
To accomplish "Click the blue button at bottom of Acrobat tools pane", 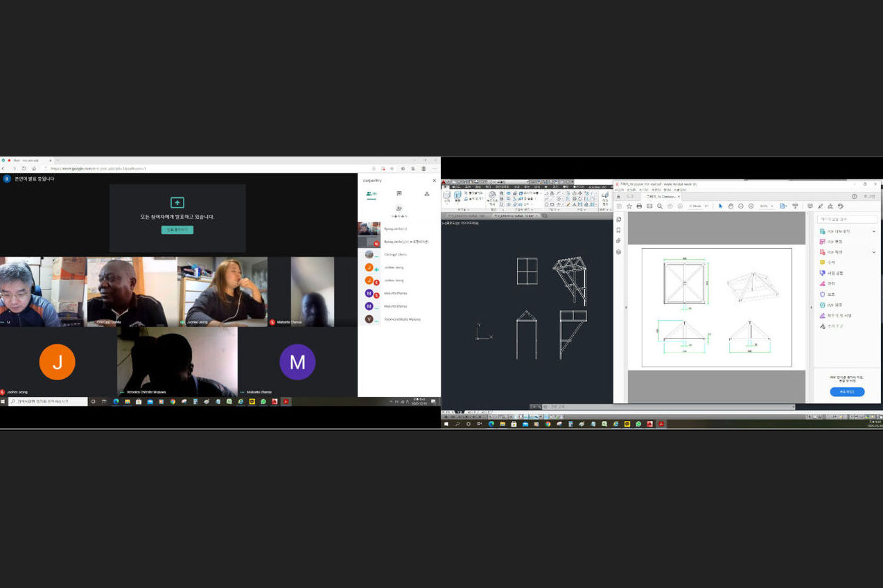I will (847, 392).
